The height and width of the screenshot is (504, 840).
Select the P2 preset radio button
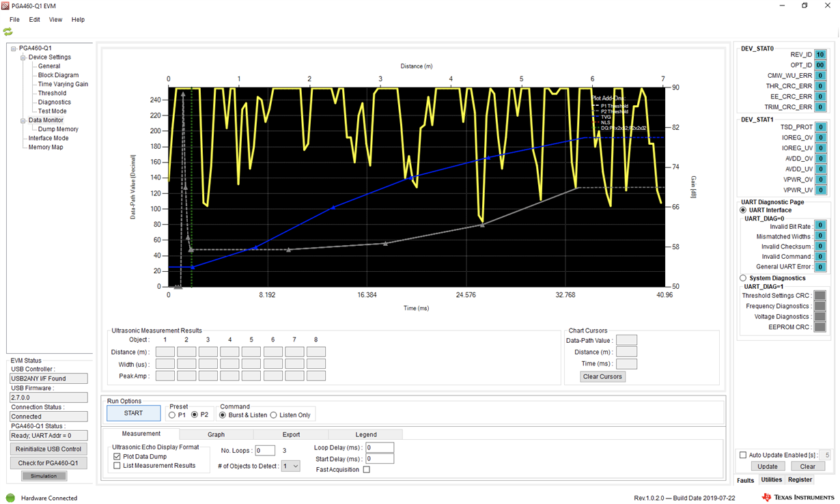pos(195,415)
